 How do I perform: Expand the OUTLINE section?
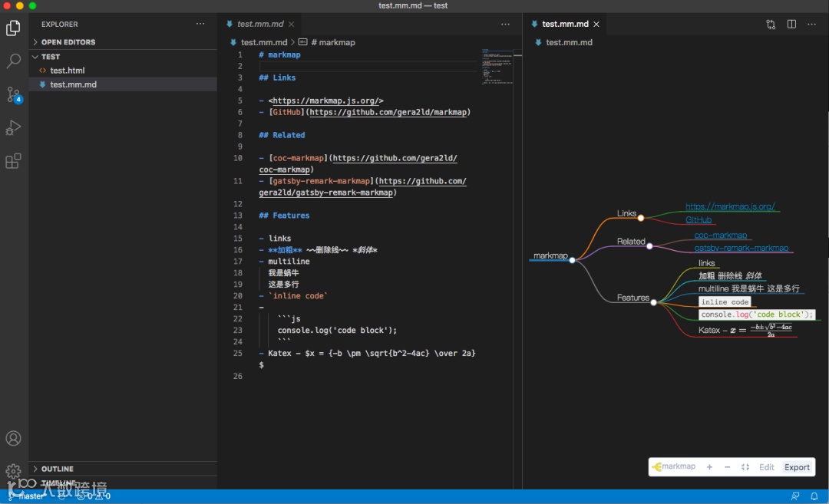click(x=57, y=469)
